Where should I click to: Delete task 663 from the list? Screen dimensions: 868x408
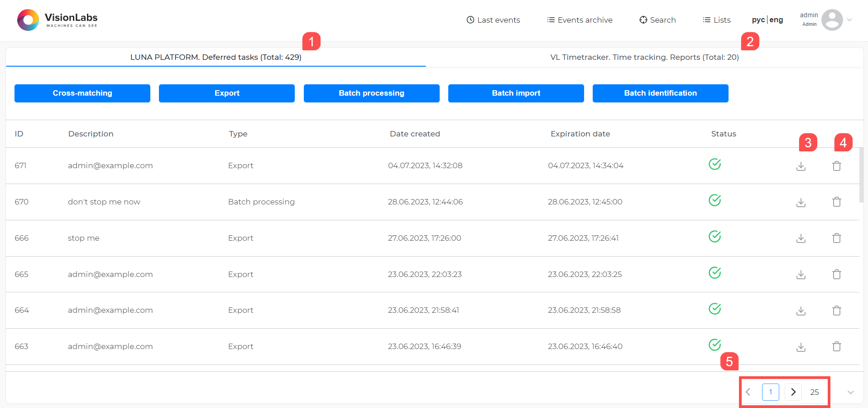pyautogui.click(x=836, y=346)
